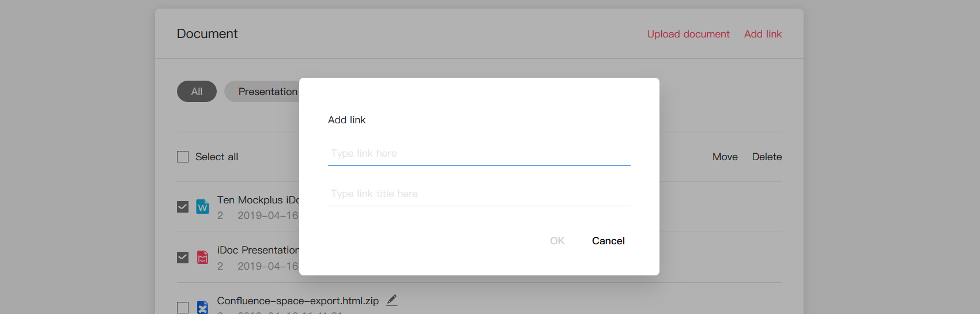The height and width of the screenshot is (314, 980).
Task: Click the OK button in Add link dialog
Action: coord(557,241)
